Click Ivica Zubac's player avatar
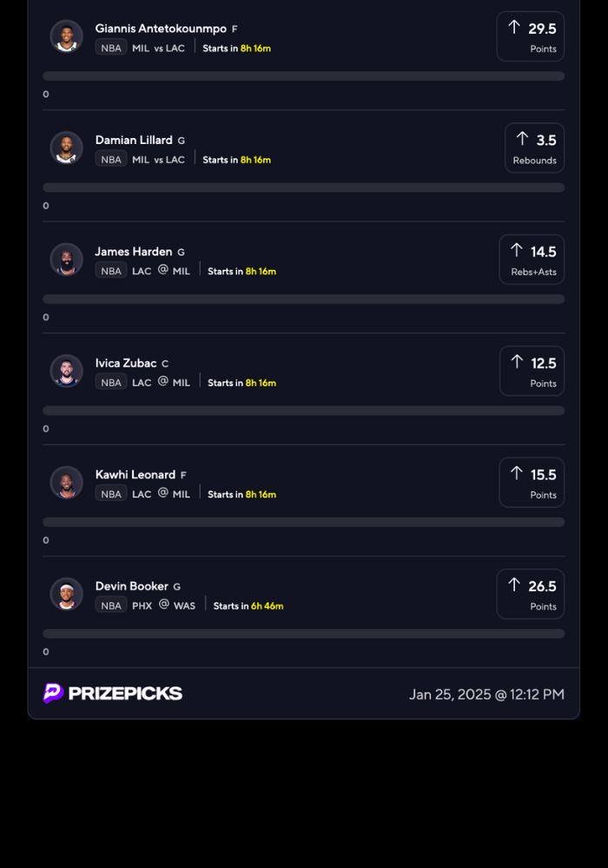This screenshot has height=868, width=608. coord(67,371)
